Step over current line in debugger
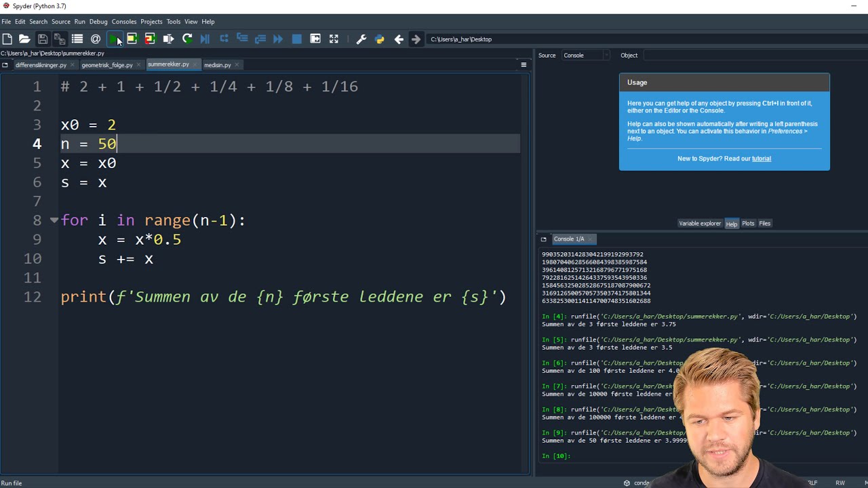This screenshot has width=868, height=488. tap(224, 39)
